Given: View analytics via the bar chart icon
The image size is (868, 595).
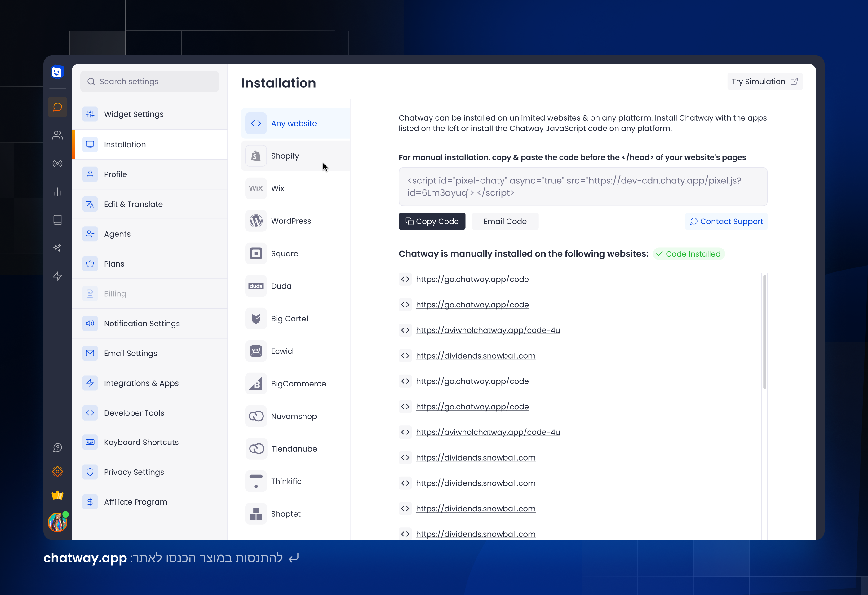Looking at the screenshot, I should click(x=57, y=192).
